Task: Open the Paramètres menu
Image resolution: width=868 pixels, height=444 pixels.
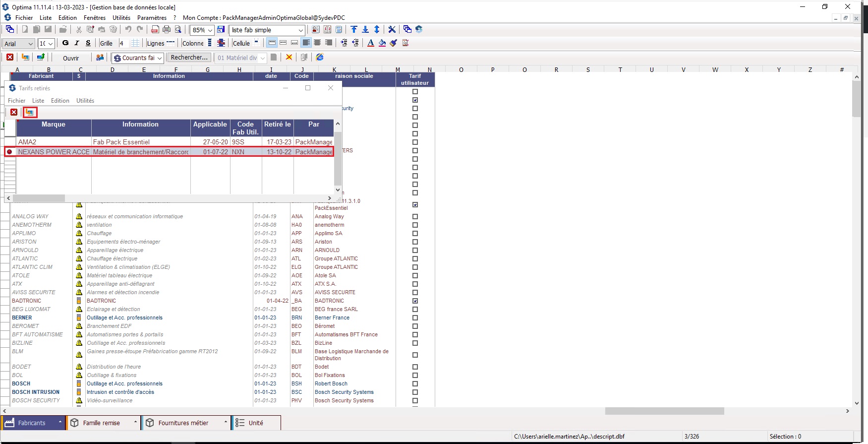Action: tap(152, 17)
